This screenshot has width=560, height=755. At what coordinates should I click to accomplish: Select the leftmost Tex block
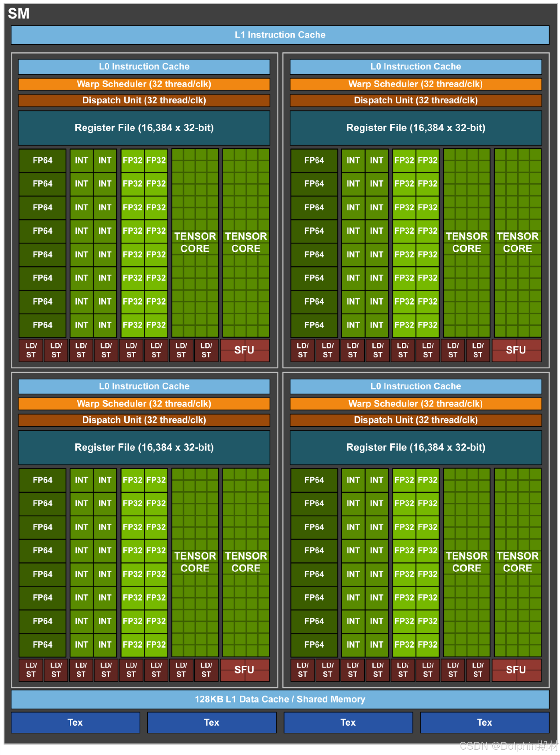(x=75, y=723)
